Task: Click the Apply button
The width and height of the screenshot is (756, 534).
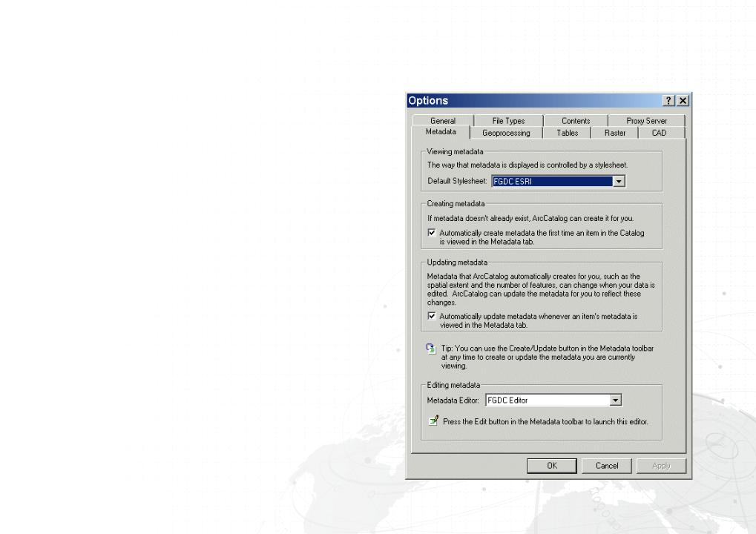Action: pos(661,466)
